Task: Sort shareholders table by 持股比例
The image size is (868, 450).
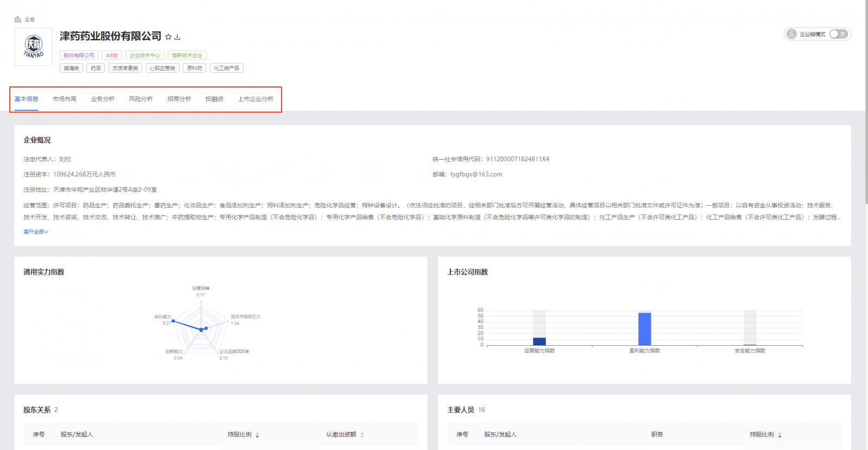Action: point(257,435)
